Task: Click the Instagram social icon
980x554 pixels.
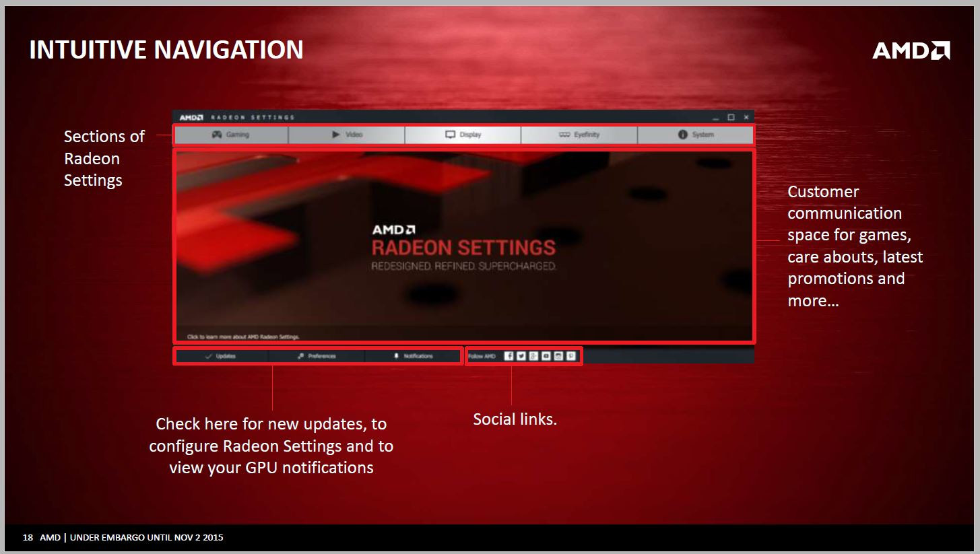Action: tap(558, 356)
